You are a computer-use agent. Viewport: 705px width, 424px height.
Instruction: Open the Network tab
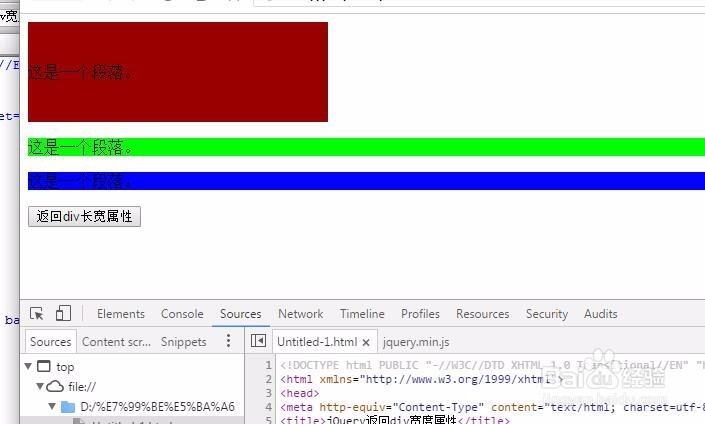pos(301,314)
